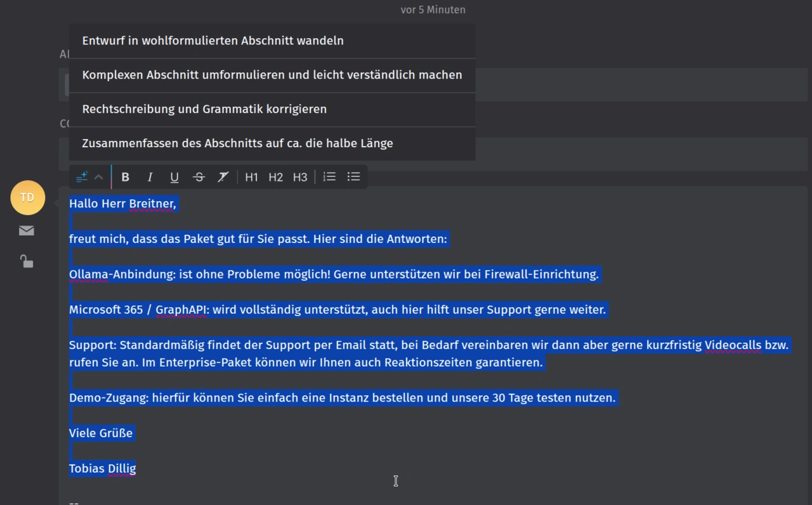Image resolution: width=812 pixels, height=505 pixels.
Task: Format text as Heading 1
Action: [x=251, y=177]
